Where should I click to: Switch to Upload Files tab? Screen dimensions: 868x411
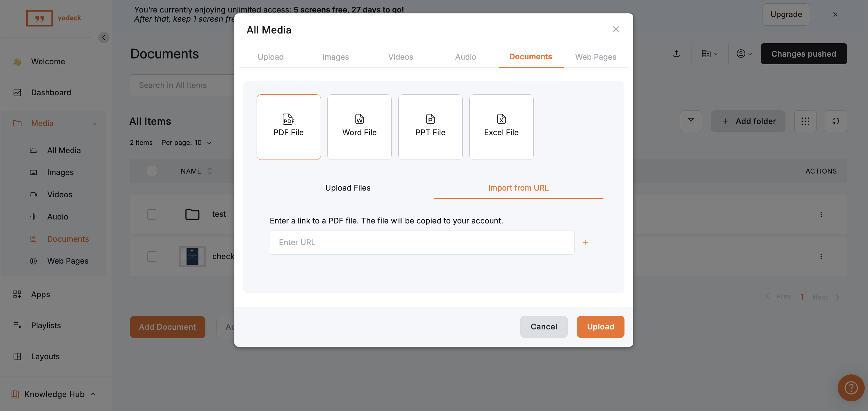[348, 188]
